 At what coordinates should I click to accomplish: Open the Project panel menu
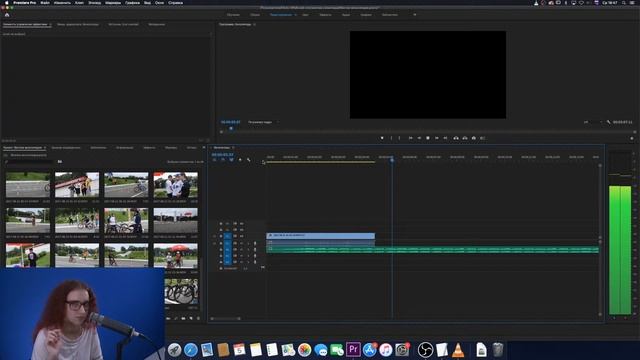(44, 148)
